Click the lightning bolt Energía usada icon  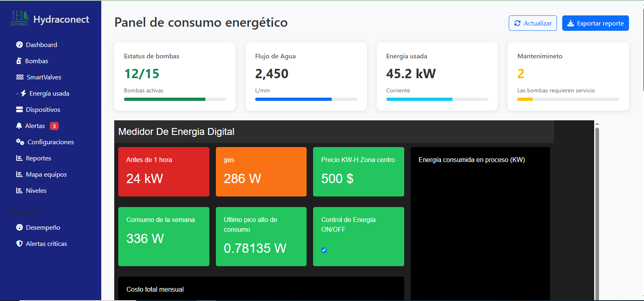(x=23, y=93)
